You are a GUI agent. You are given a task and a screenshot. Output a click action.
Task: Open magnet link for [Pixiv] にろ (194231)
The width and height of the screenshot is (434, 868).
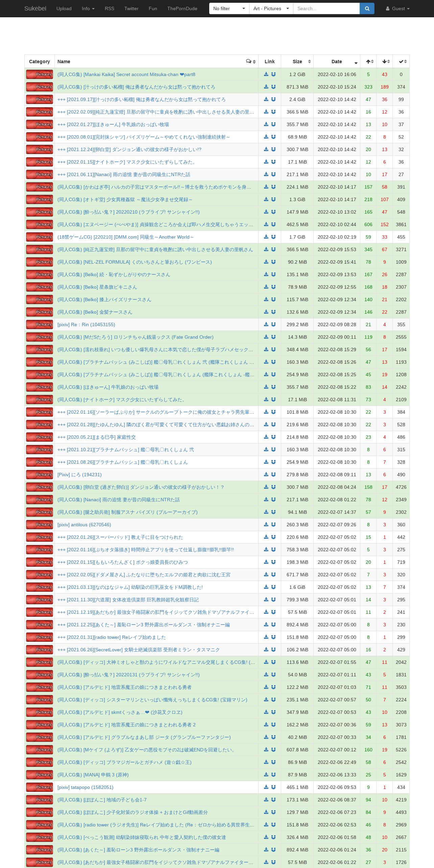tap(273, 475)
